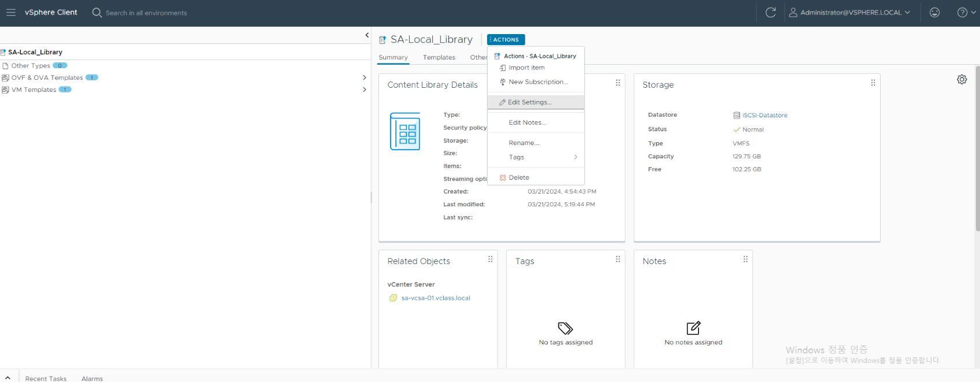Click drag handle on Tags card

(618, 259)
